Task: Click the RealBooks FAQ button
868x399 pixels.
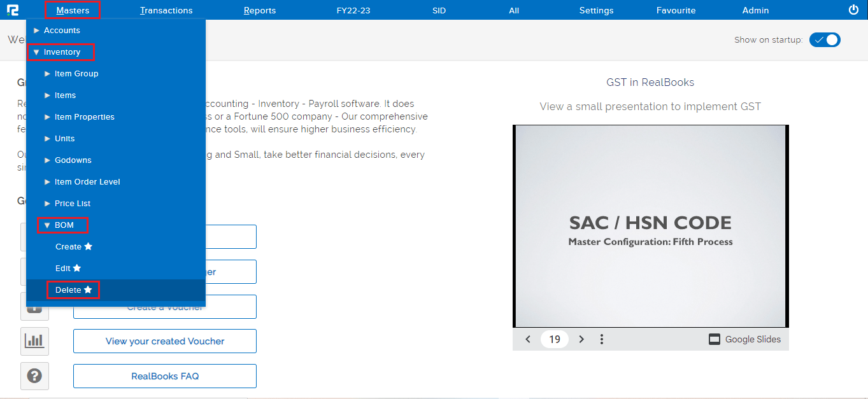Action: click(x=165, y=376)
